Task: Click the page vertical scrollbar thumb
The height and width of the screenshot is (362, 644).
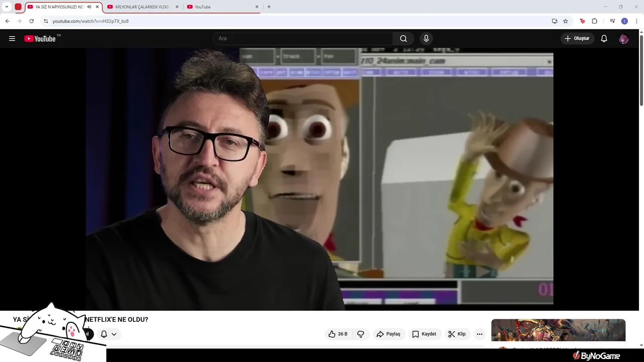Action: (641, 70)
